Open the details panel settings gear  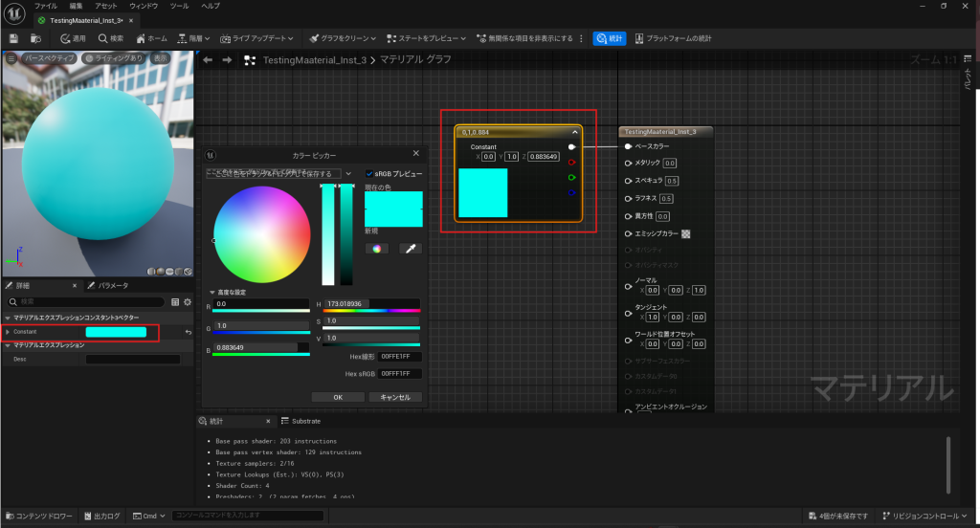pos(188,301)
